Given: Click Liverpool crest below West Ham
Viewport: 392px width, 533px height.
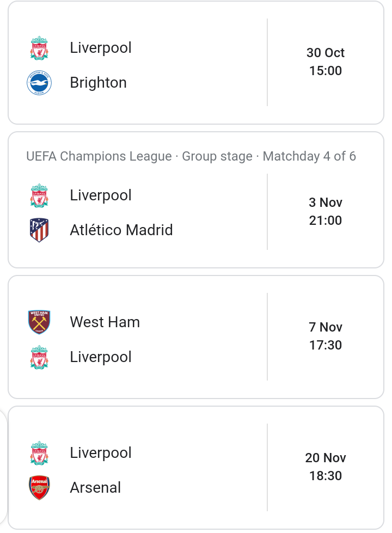Looking at the screenshot, I should (39, 357).
